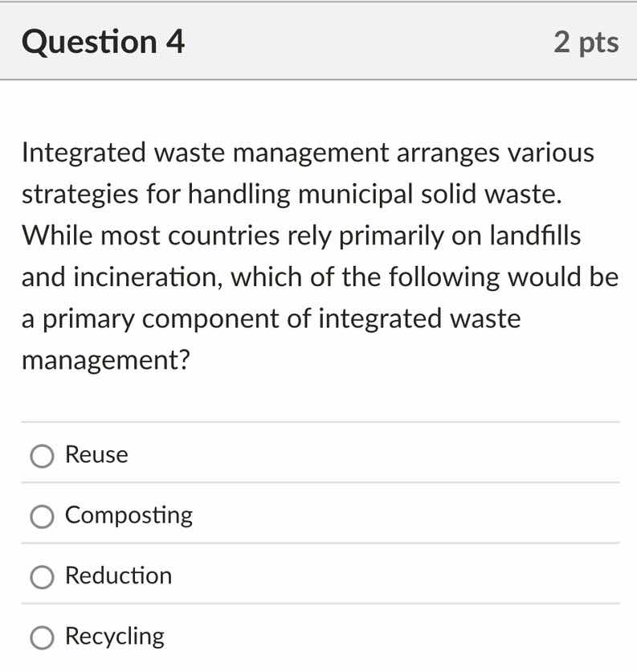Screen dimensions: 637x672
Task: Select the Reduction radio button
Action: (43, 576)
